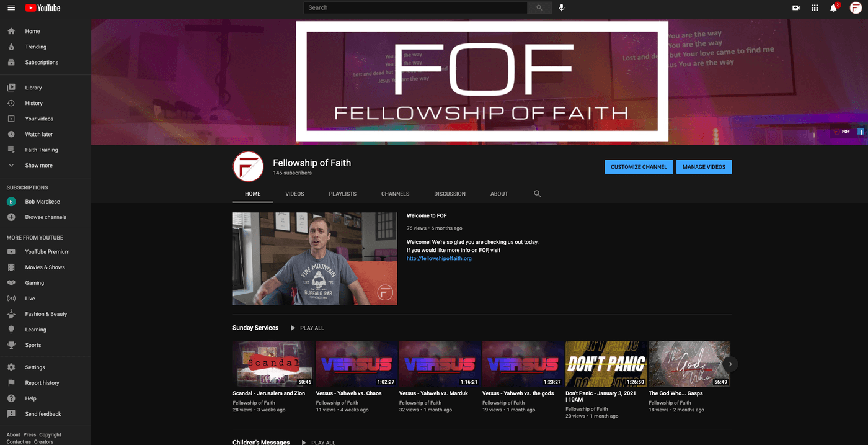Click the Customize Channel button

(x=639, y=167)
